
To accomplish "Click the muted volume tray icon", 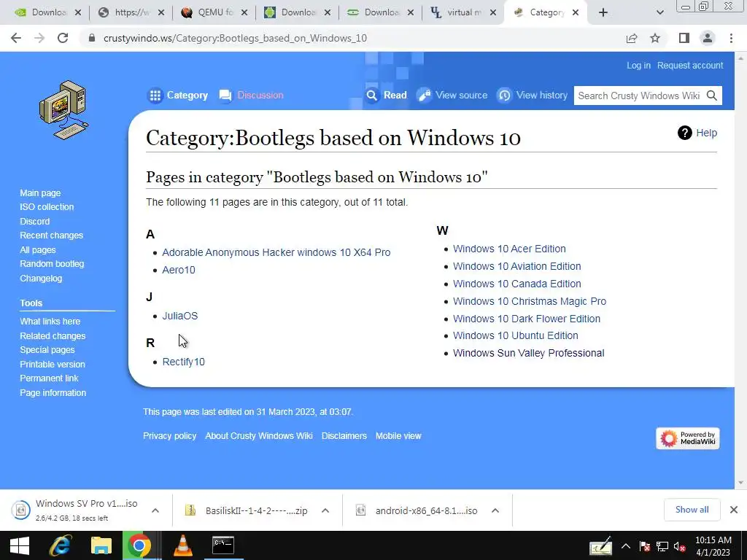I will [680, 547].
